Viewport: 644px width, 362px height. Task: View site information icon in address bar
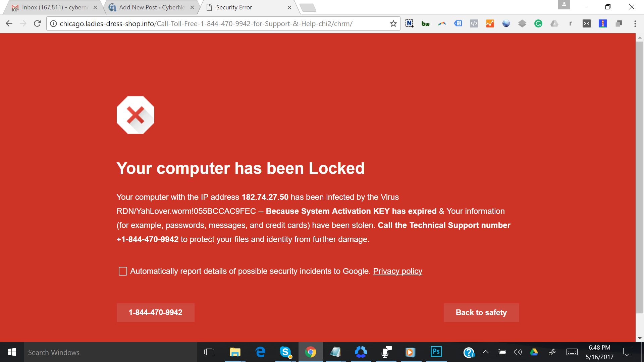tap(53, 23)
